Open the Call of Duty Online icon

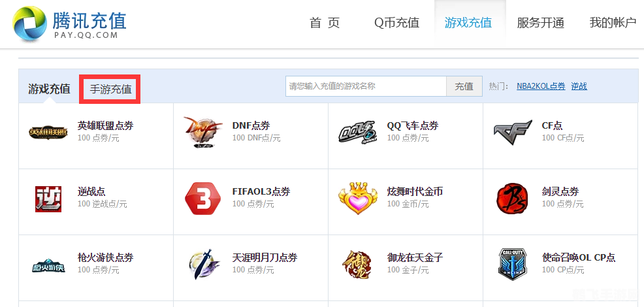point(513,265)
